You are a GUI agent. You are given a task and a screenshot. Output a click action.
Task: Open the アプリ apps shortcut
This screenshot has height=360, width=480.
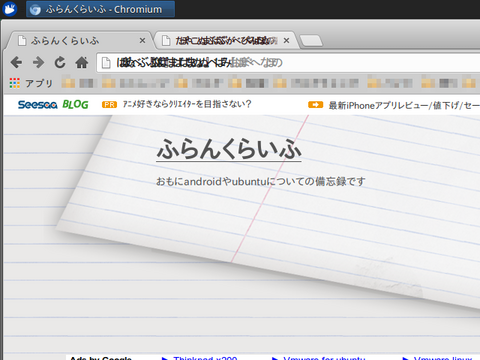tap(31, 83)
